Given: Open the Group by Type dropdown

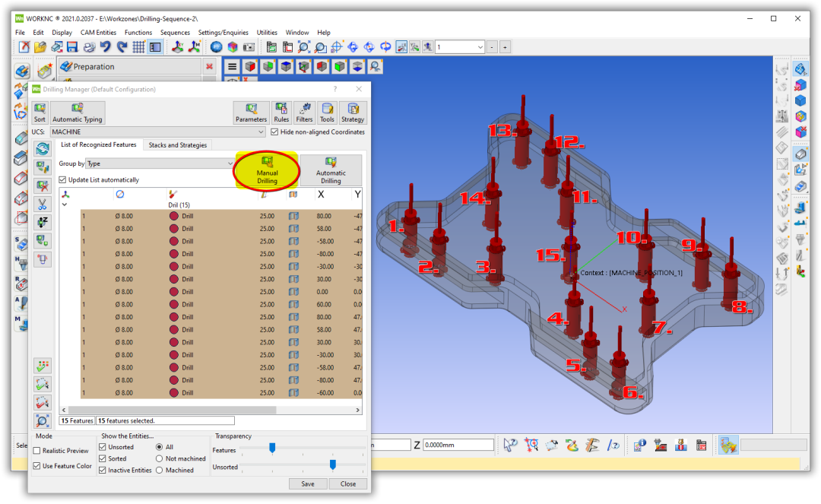Looking at the screenshot, I should [x=160, y=163].
